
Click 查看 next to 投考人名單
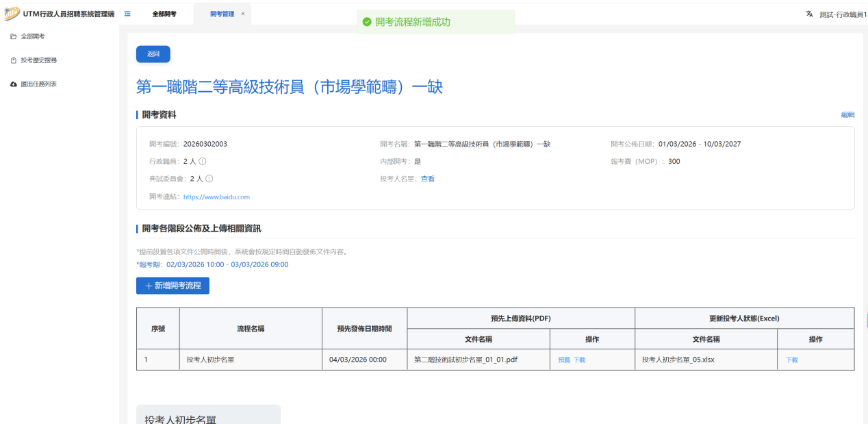click(x=428, y=179)
